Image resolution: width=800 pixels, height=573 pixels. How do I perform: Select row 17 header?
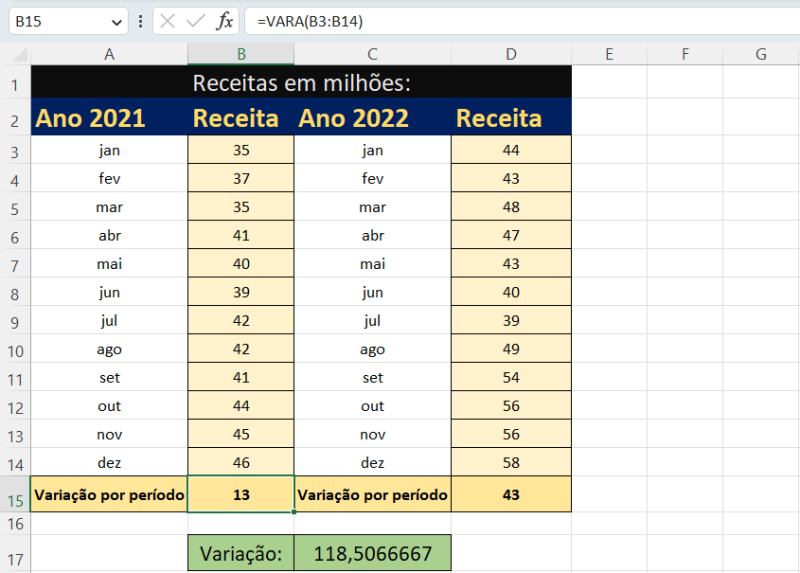(15, 554)
